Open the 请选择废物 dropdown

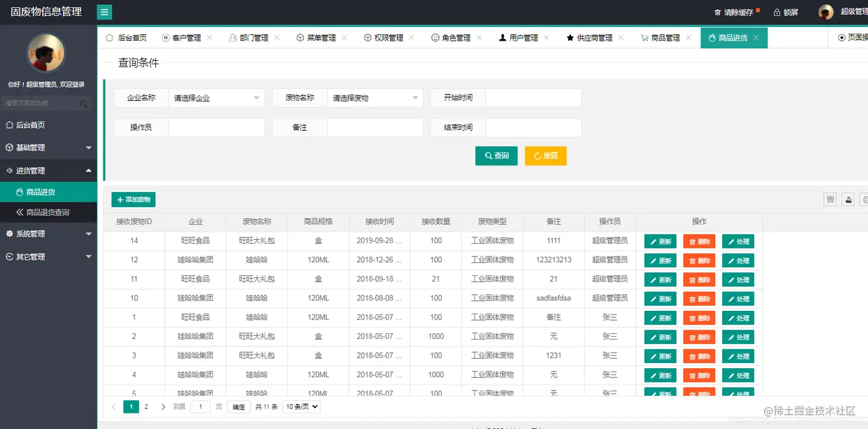tap(375, 97)
